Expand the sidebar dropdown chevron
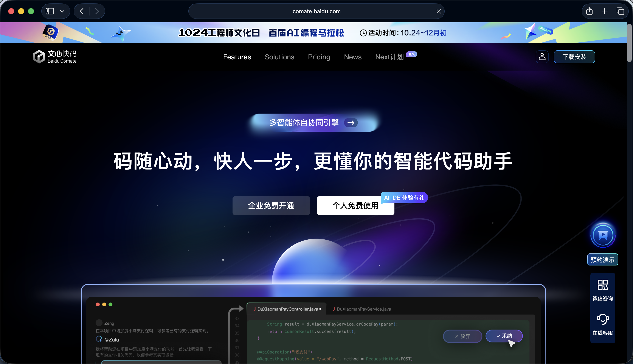 62,11
